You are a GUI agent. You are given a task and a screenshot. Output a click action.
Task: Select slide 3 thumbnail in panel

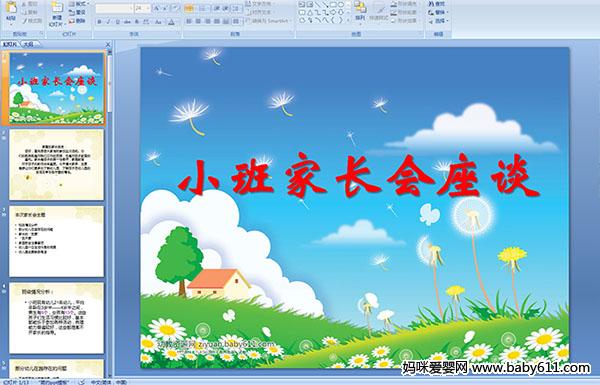pos(56,241)
